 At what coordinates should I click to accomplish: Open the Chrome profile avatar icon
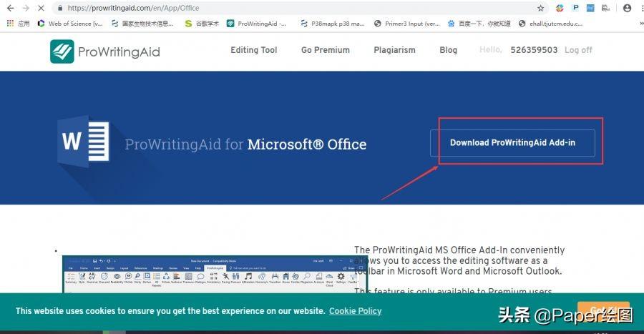coord(627,8)
